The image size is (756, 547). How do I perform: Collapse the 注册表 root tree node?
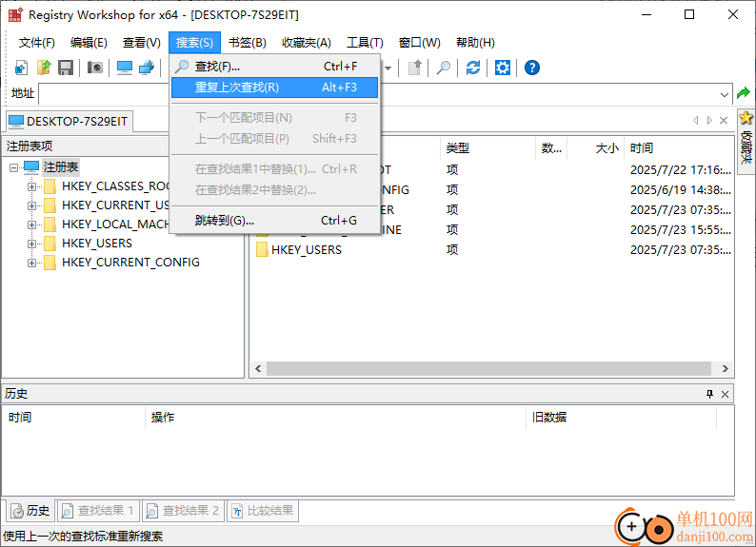(x=13, y=167)
